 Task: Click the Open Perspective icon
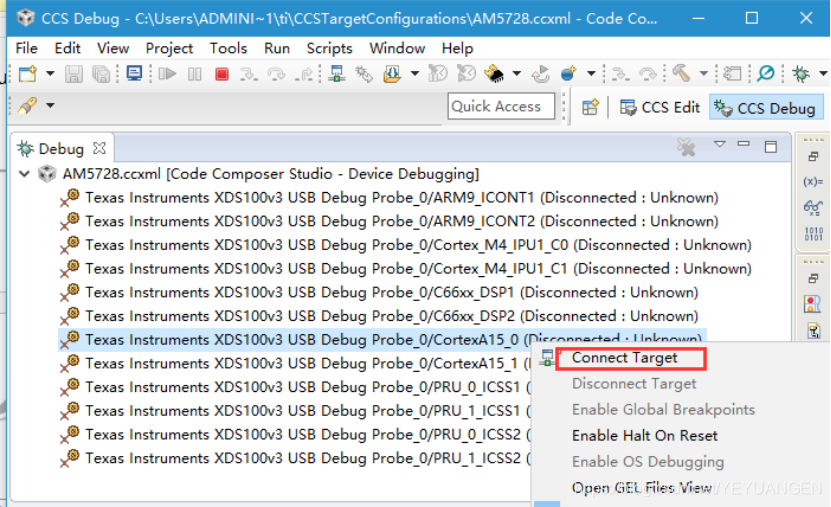(x=590, y=107)
